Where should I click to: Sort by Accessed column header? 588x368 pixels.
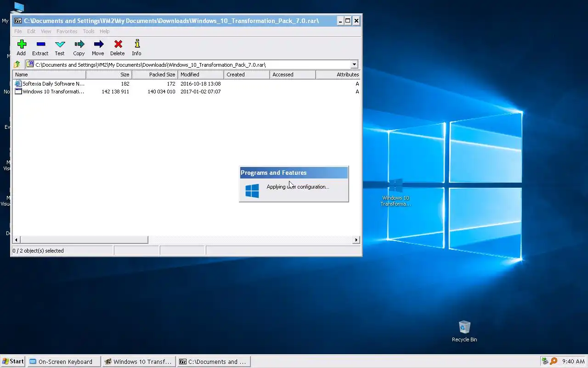(293, 75)
